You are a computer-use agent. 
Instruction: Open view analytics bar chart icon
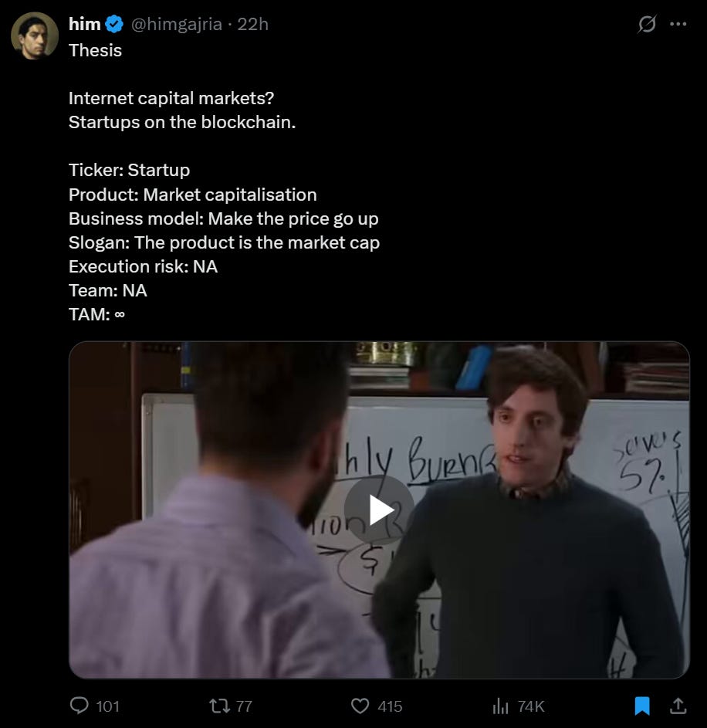(500, 706)
